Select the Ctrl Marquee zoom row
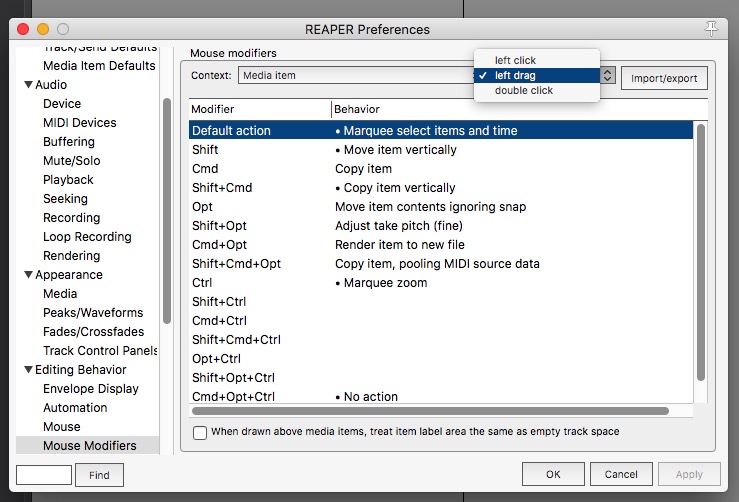 pyautogui.click(x=441, y=283)
